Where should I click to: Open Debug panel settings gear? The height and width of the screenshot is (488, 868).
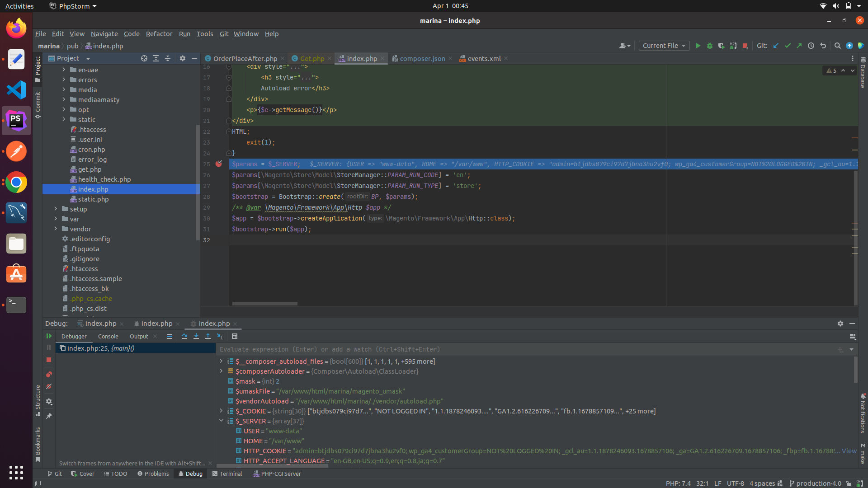point(840,324)
